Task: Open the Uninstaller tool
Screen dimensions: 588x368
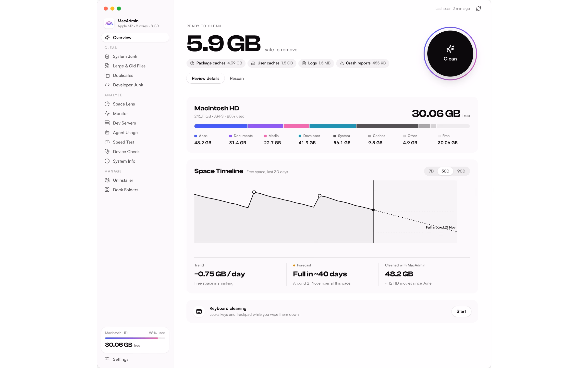Action: pyautogui.click(x=135, y=180)
